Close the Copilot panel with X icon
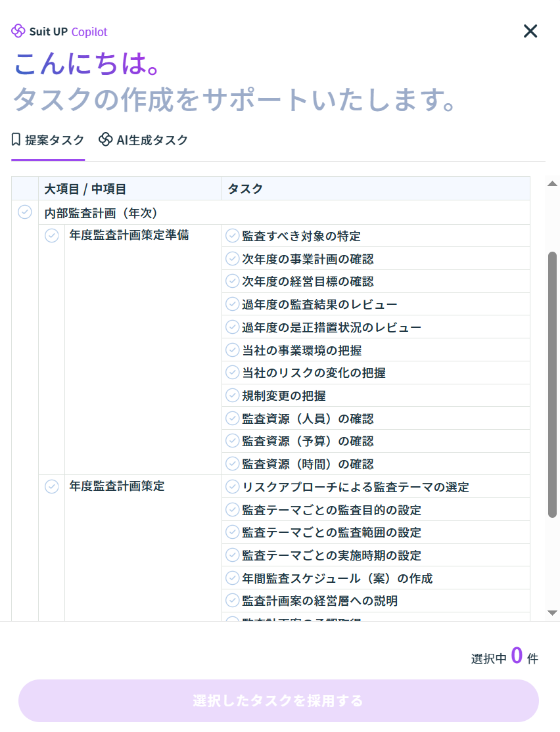Screen dimensions: 560x732 click(x=530, y=31)
